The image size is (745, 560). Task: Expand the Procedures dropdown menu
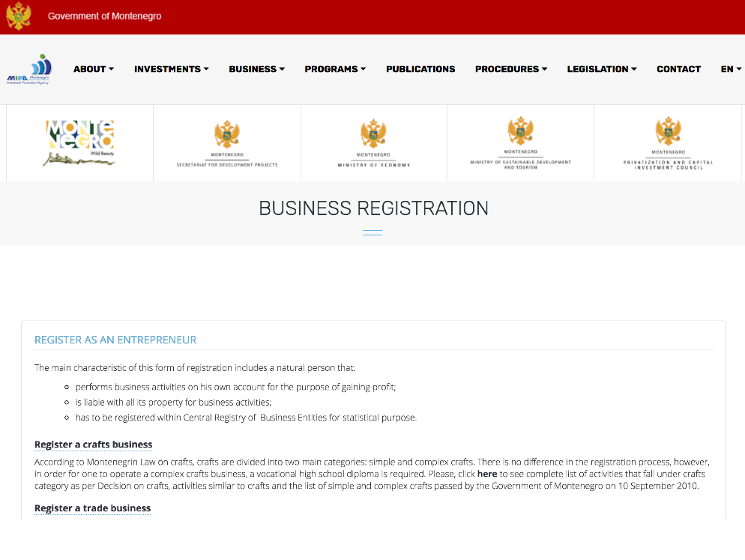(x=510, y=69)
